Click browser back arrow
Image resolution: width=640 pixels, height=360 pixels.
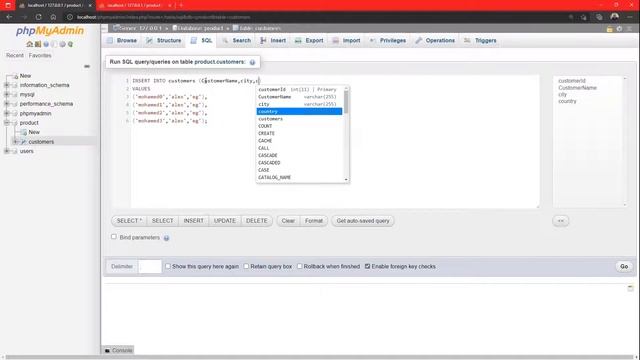tap(9, 17)
